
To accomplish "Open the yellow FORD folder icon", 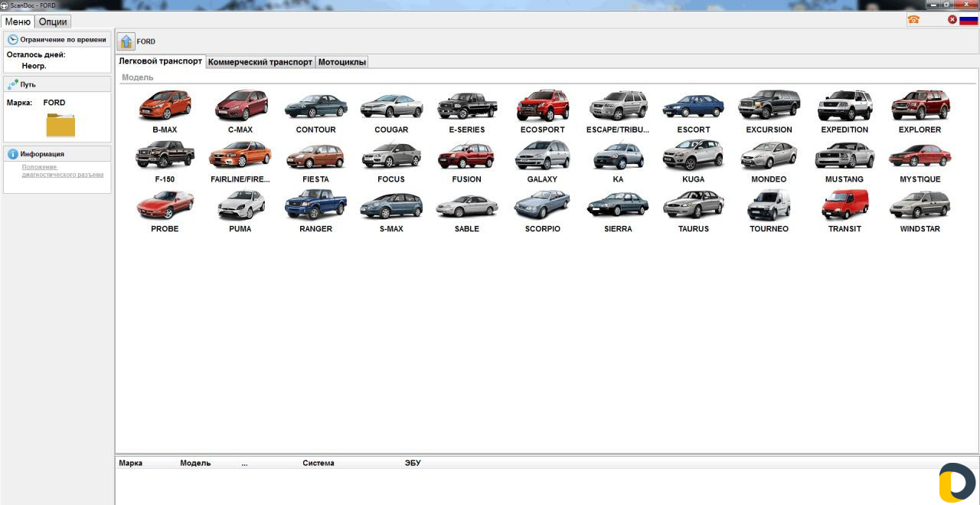I will click(60, 124).
